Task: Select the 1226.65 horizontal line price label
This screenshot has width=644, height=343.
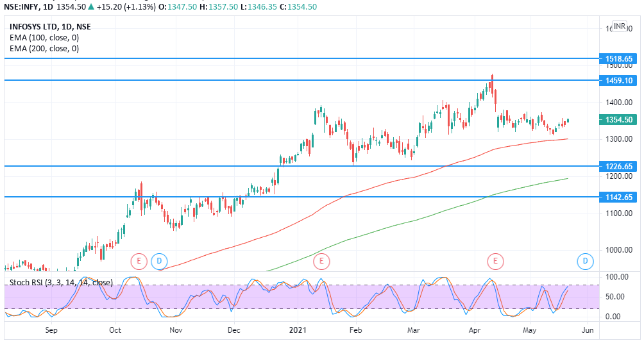Action: click(x=619, y=166)
